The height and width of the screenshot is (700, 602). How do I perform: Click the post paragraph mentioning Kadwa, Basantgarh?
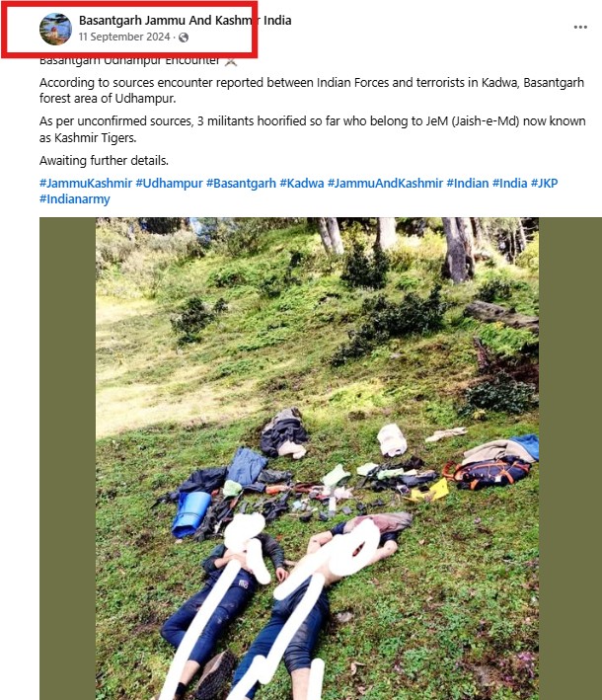[x=312, y=90]
